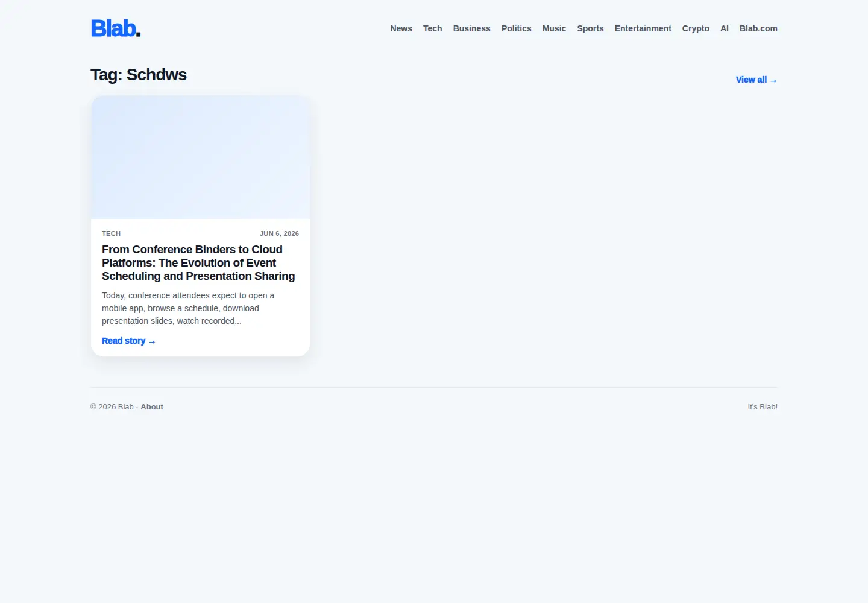Open the Business nav link
868x603 pixels.
[471, 28]
